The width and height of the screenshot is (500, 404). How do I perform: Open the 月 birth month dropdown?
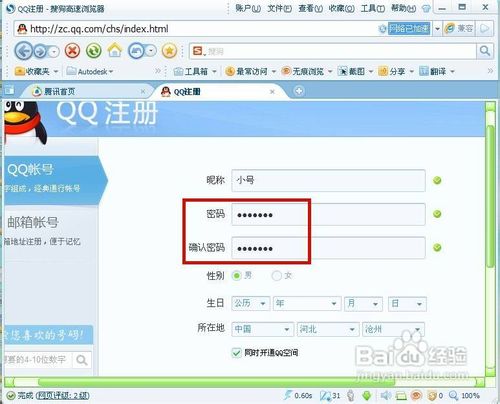click(363, 304)
